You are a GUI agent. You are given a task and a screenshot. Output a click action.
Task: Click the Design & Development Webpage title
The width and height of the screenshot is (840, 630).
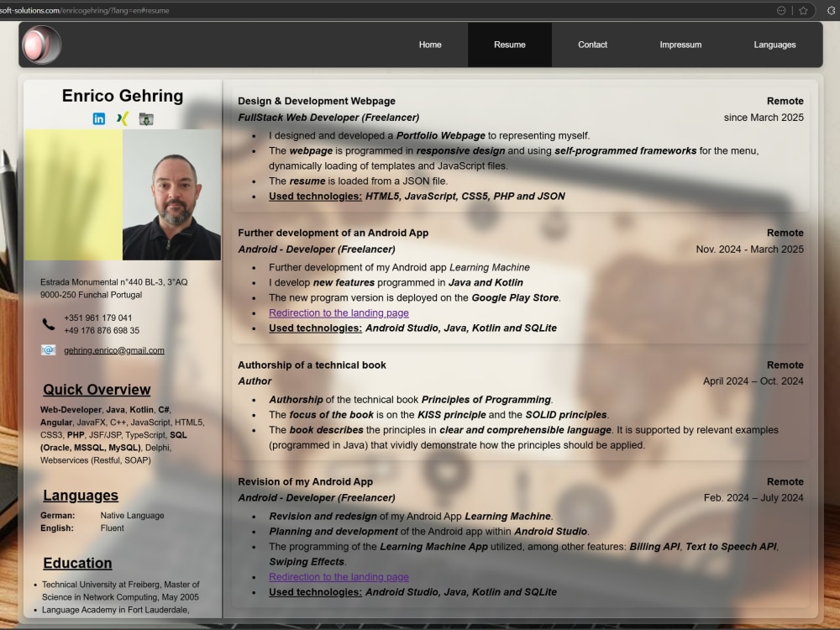tap(317, 102)
